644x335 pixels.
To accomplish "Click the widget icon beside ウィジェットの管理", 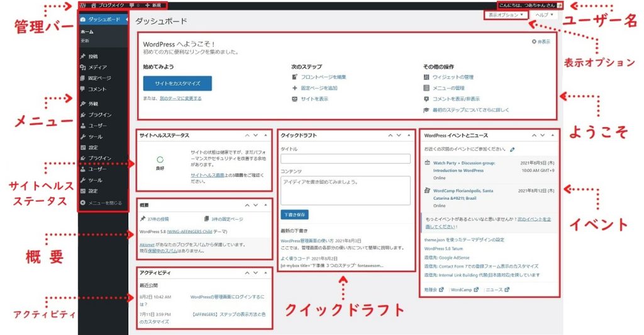I will tap(426, 77).
